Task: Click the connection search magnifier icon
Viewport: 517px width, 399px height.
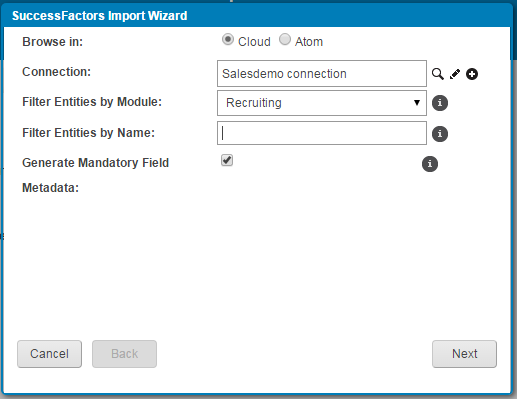Action: coord(438,74)
